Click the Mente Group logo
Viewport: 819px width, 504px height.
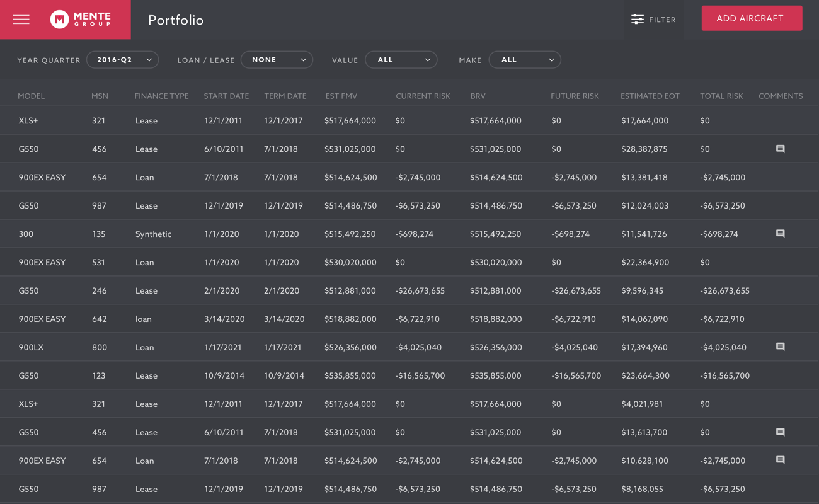[x=81, y=20]
